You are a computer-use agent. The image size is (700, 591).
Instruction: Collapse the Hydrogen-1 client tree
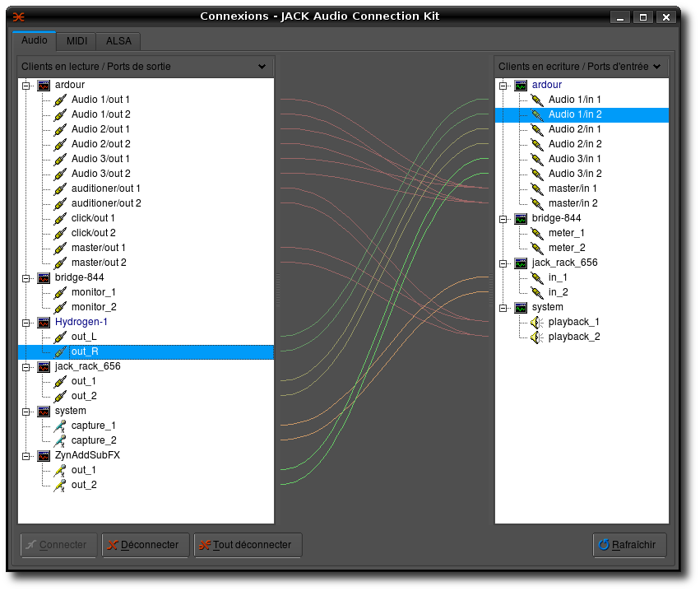tap(25, 323)
